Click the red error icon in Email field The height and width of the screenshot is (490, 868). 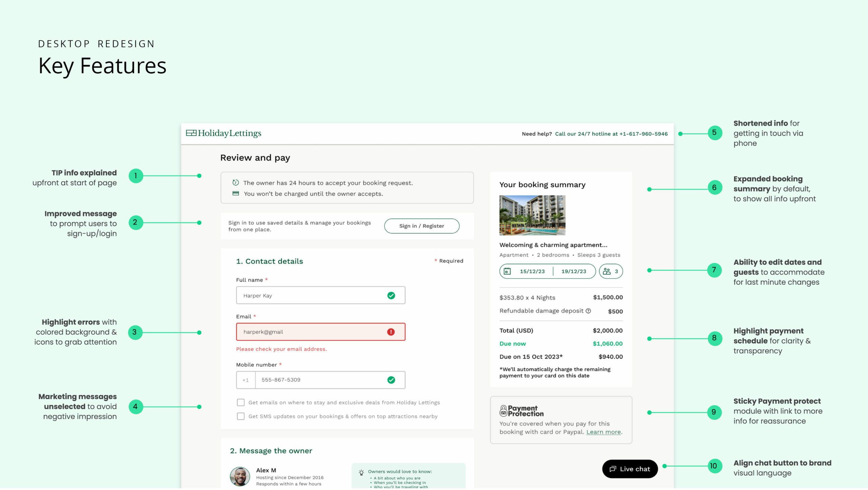coord(391,332)
